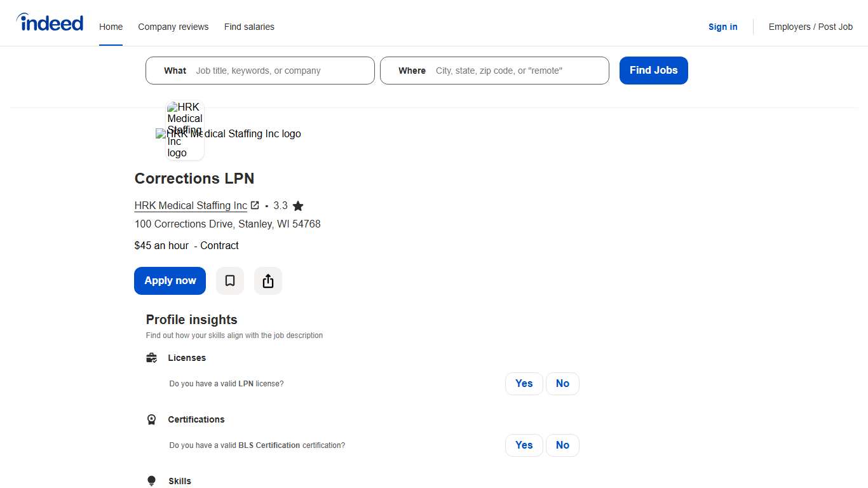
Task: Open the Sign in link
Action: (x=722, y=27)
